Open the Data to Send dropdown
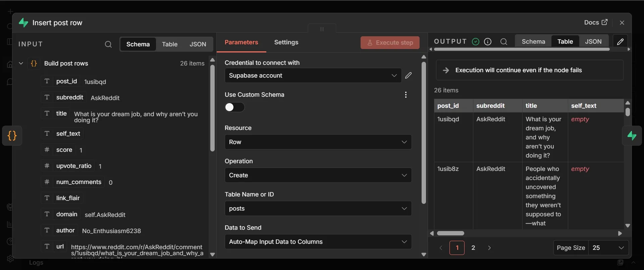Image resolution: width=644 pixels, height=270 pixels. tap(318, 242)
